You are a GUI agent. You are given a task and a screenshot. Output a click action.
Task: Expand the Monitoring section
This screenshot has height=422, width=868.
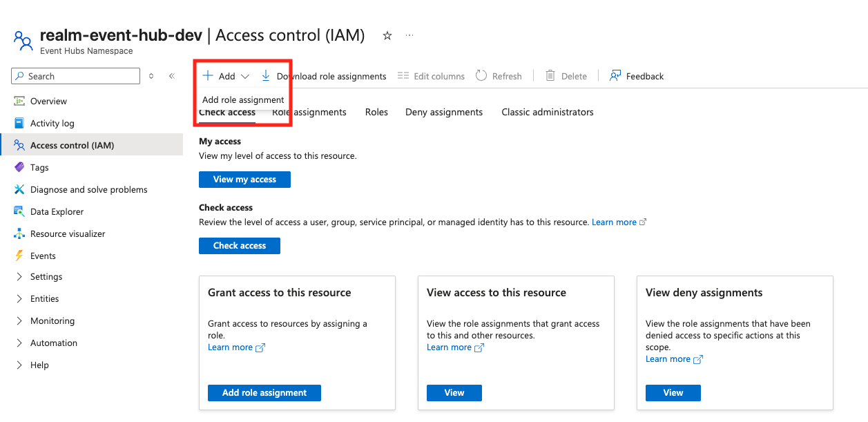click(52, 320)
